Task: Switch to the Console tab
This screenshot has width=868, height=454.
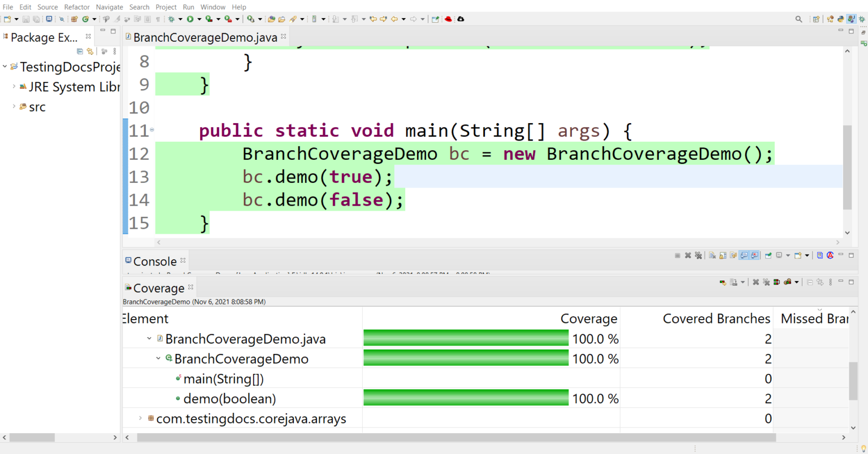Action: [154, 261]
